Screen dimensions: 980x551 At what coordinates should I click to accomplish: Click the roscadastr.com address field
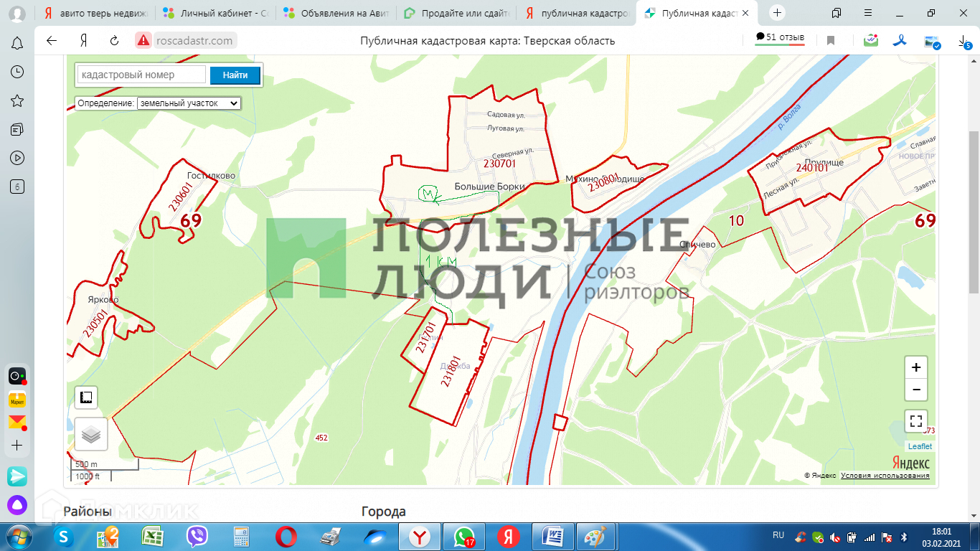(x=194, y=41)
